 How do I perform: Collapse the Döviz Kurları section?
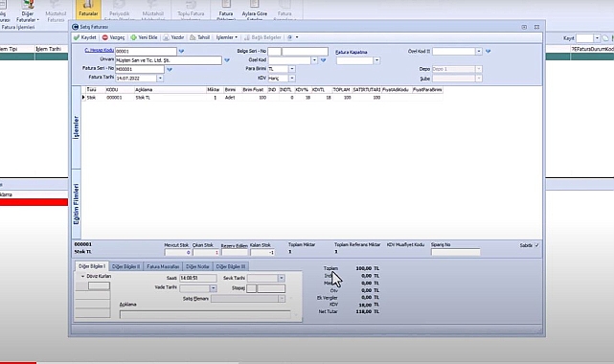point(82,276)
